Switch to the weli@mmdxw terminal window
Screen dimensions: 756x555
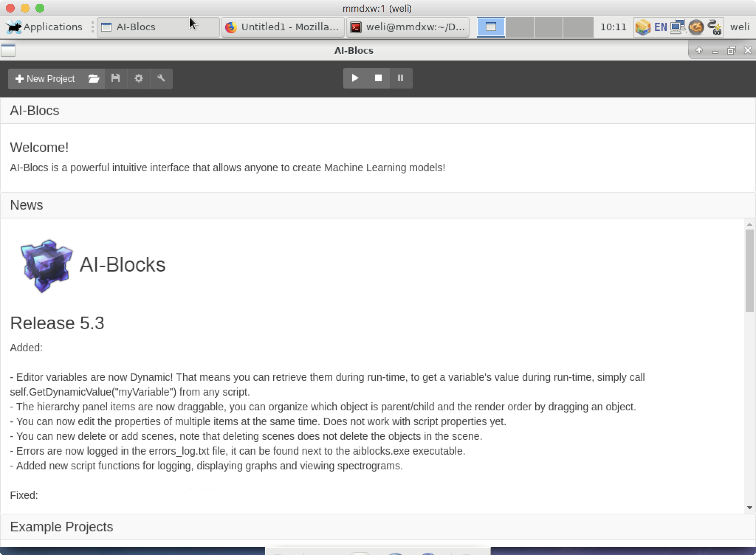point(408,27)
